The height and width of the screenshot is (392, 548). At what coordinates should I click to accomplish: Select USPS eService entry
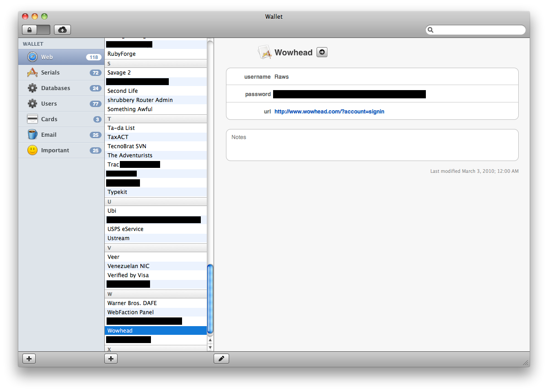pos(156,229)
